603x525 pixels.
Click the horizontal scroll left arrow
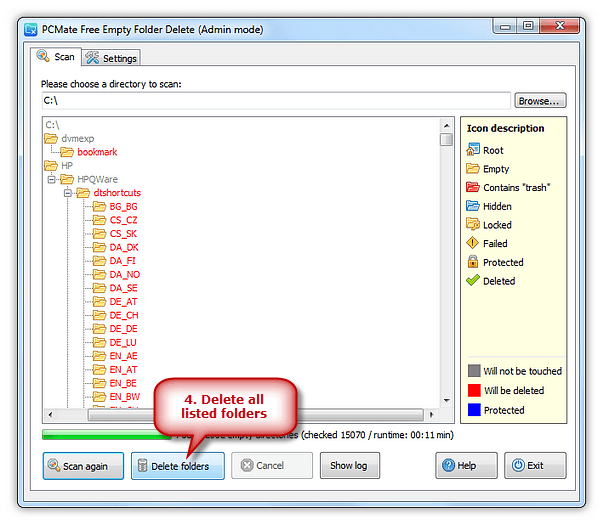point(50,415)
